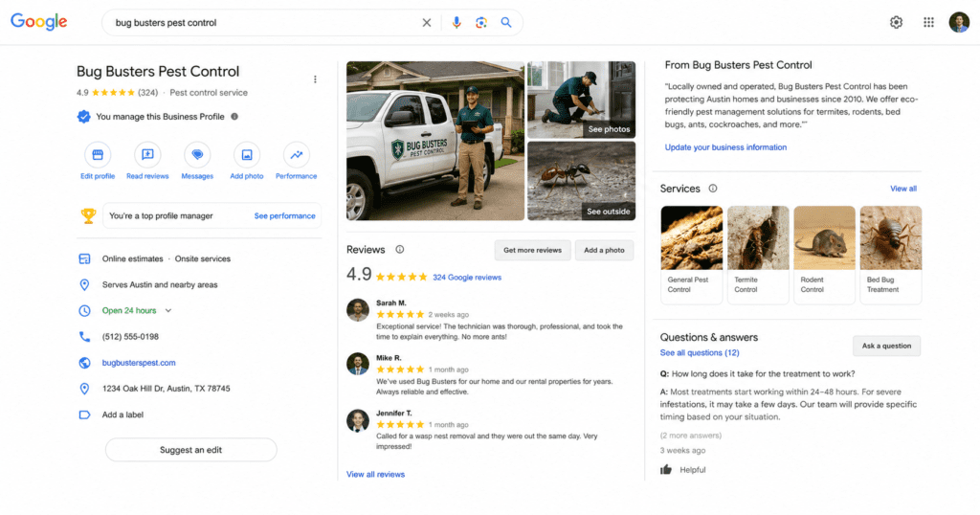Click the thumbs-up Helpful icon

[x=666, y=469]
